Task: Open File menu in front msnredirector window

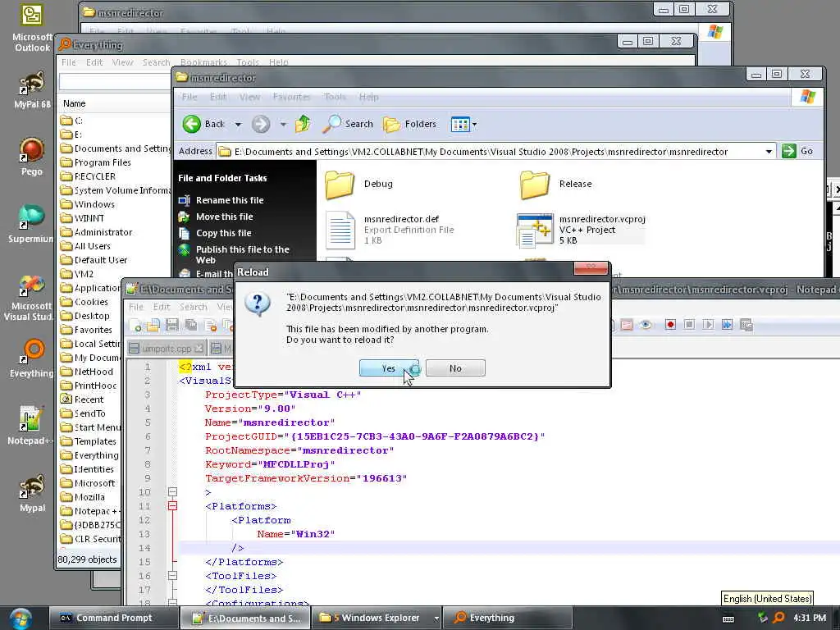Action: click(x=189, y=97)
